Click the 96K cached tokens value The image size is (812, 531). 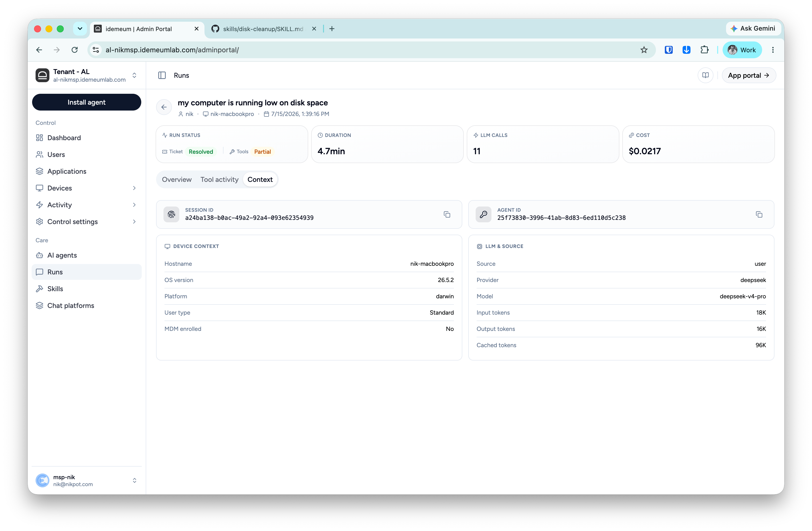pyautogui.click(x=760, y=345)
